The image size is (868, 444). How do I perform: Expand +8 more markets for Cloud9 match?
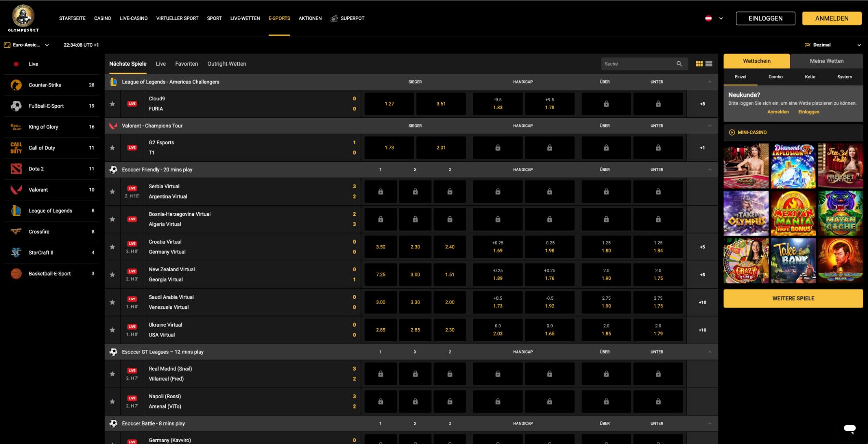pos(702,104)
